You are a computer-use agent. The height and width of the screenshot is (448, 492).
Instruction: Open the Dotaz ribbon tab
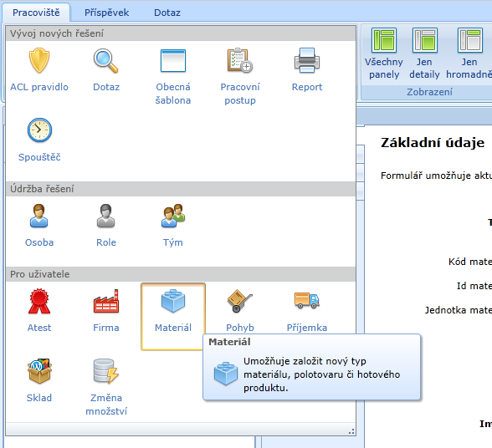pyautogui.click(x=167, y=13)
